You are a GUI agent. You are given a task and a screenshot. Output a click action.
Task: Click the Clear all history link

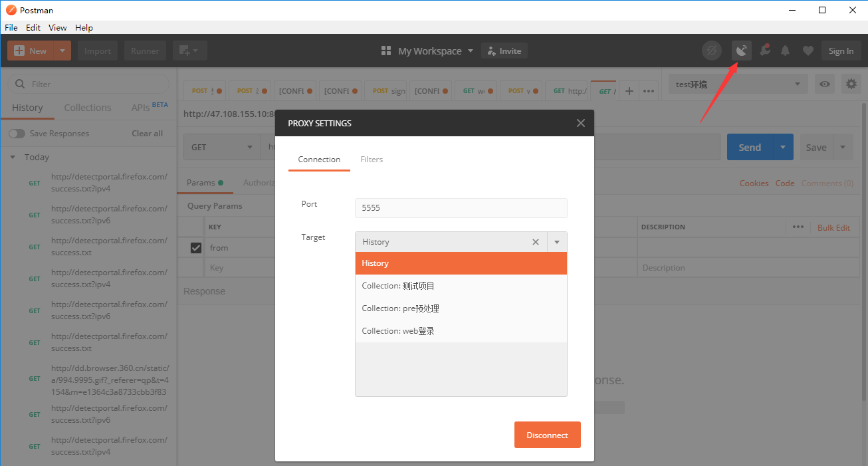click(148, 134)
